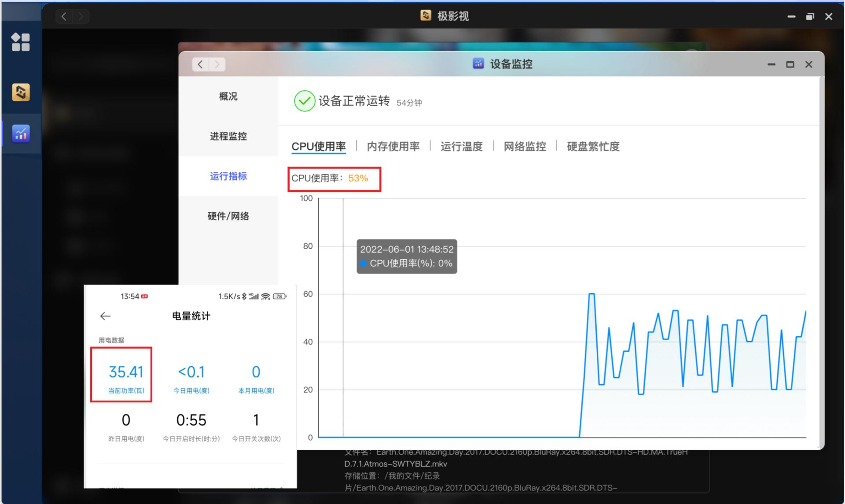Click the back navigation arrow in 设备监控

pos(200,64)
